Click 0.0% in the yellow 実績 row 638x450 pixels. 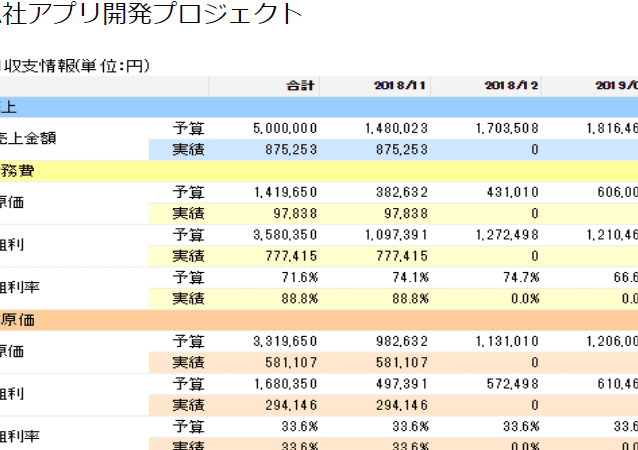[x=525, y=299]
